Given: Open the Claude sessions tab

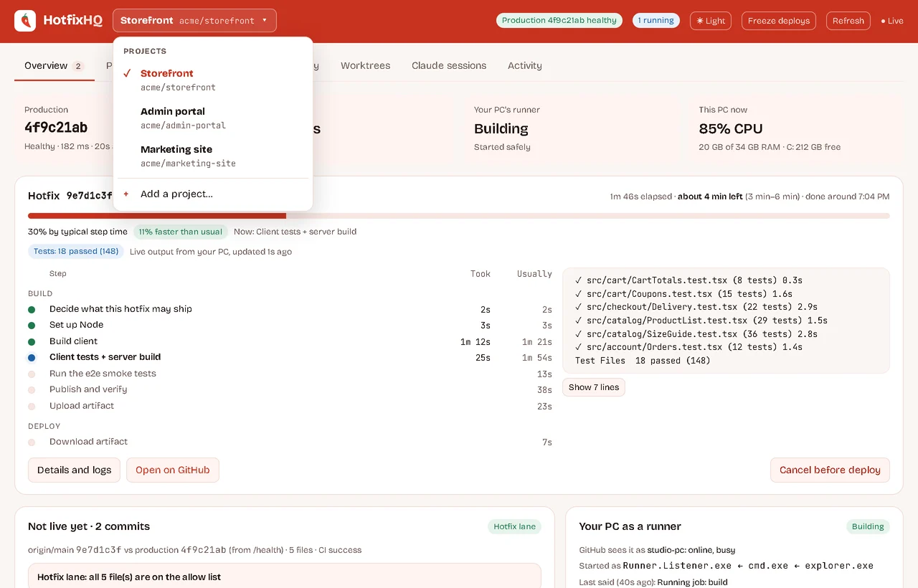Looking at the screenshot, I should 449,65.
